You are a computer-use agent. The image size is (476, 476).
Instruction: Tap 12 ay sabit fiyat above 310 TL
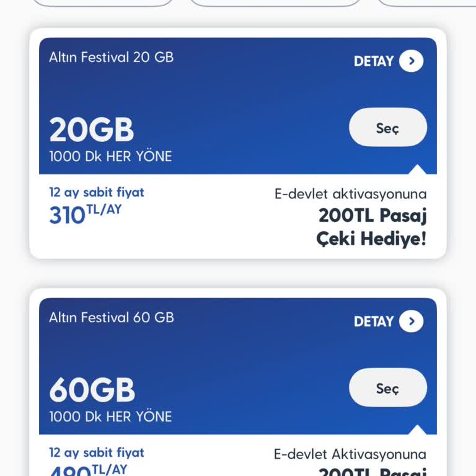[97, 192]
